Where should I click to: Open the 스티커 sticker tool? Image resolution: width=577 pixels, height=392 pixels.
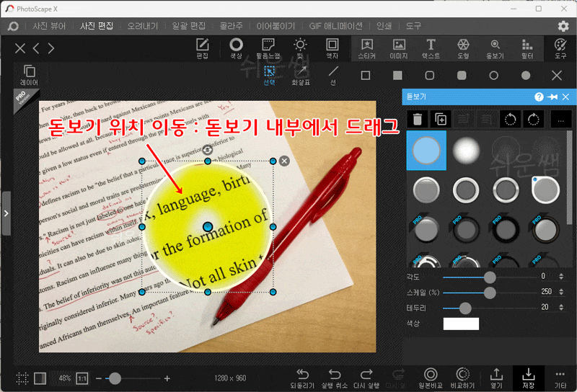pos(367,48)
